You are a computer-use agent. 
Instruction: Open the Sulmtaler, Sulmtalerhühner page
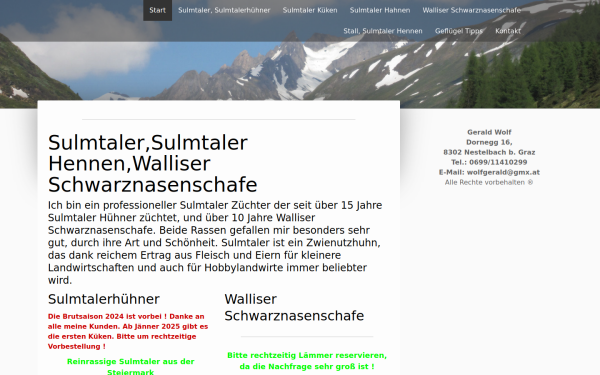(224, 10)
